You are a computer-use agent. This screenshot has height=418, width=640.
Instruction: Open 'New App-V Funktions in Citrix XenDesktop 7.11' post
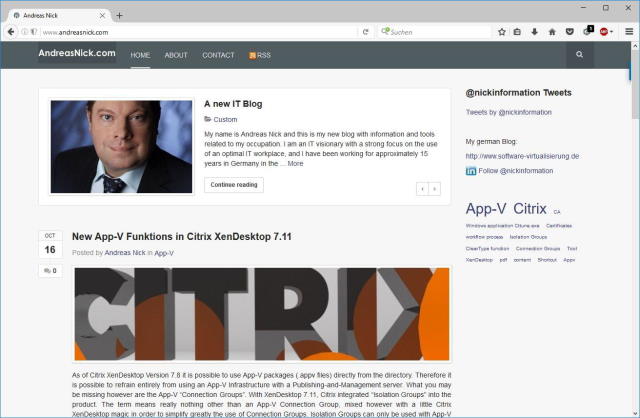tap(182, 237)
